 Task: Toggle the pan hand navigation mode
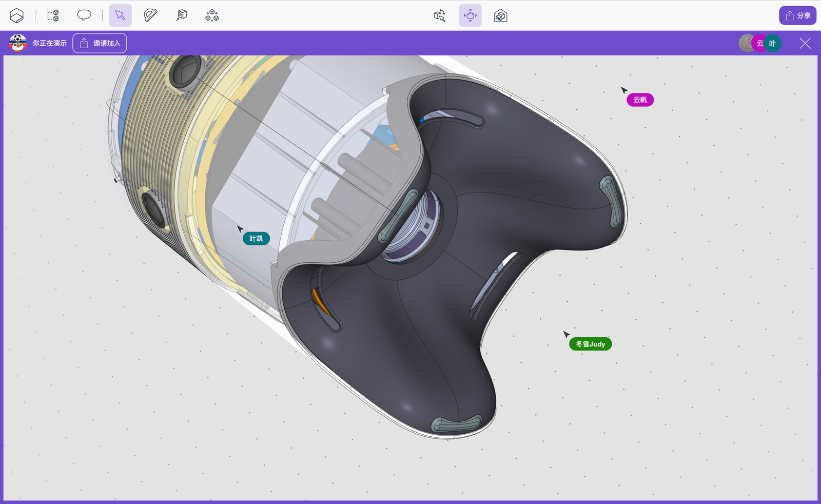tap(470, 15)
